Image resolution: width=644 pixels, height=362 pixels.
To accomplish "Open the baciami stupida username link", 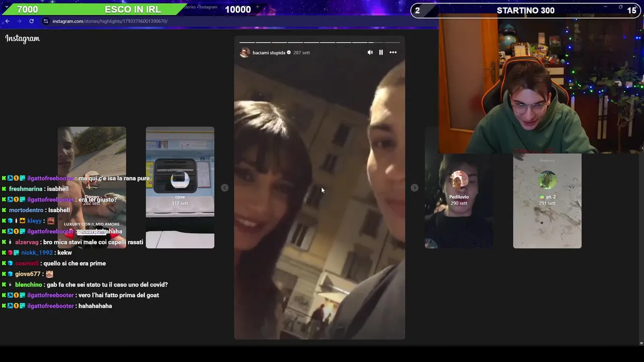I will 269,52.
